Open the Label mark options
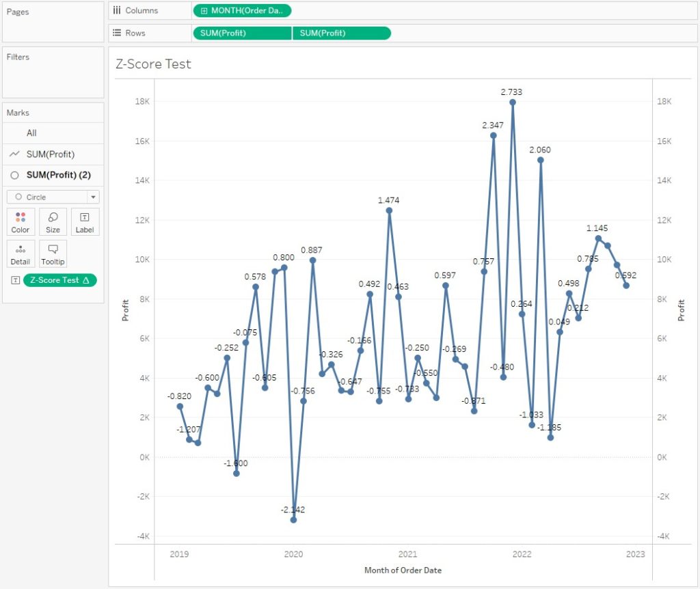700x589 pixels. click(x=85, y=221)
